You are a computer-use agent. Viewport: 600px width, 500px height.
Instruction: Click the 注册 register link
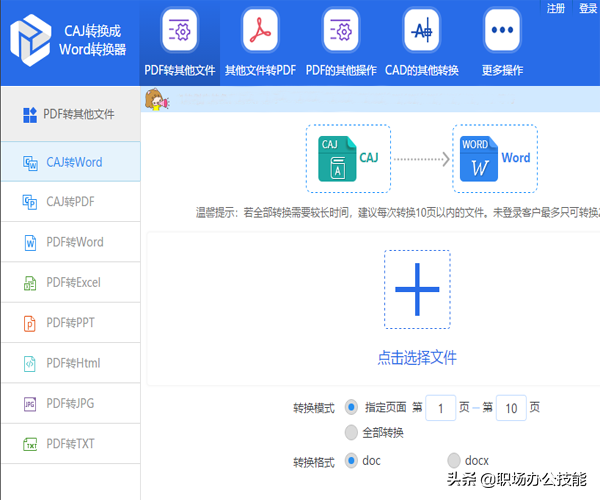point(556,8)
